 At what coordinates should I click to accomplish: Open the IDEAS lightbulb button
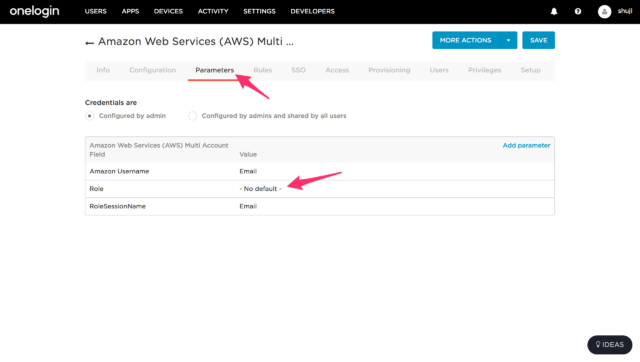[x=609, y=344]
